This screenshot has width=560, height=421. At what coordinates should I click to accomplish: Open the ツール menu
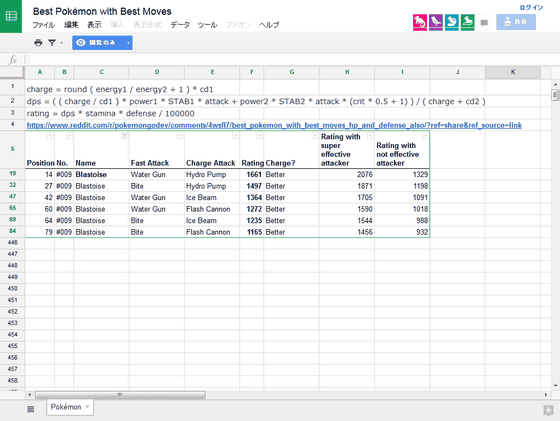coord(207,25)
